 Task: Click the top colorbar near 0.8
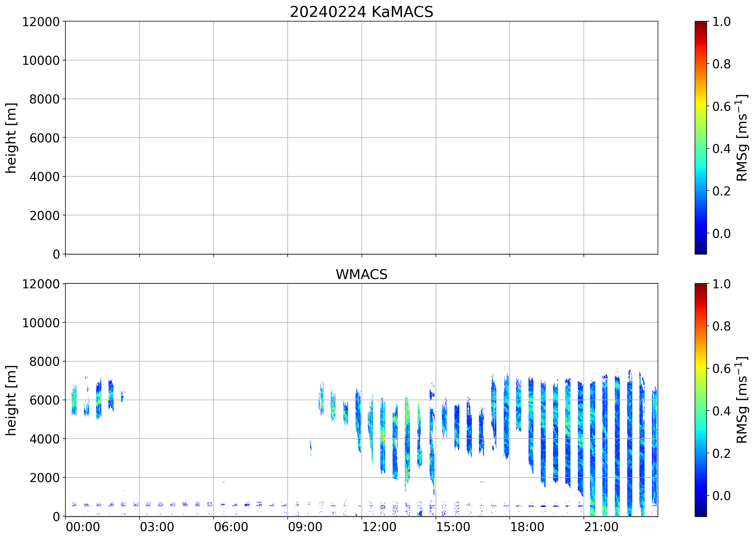700,64
